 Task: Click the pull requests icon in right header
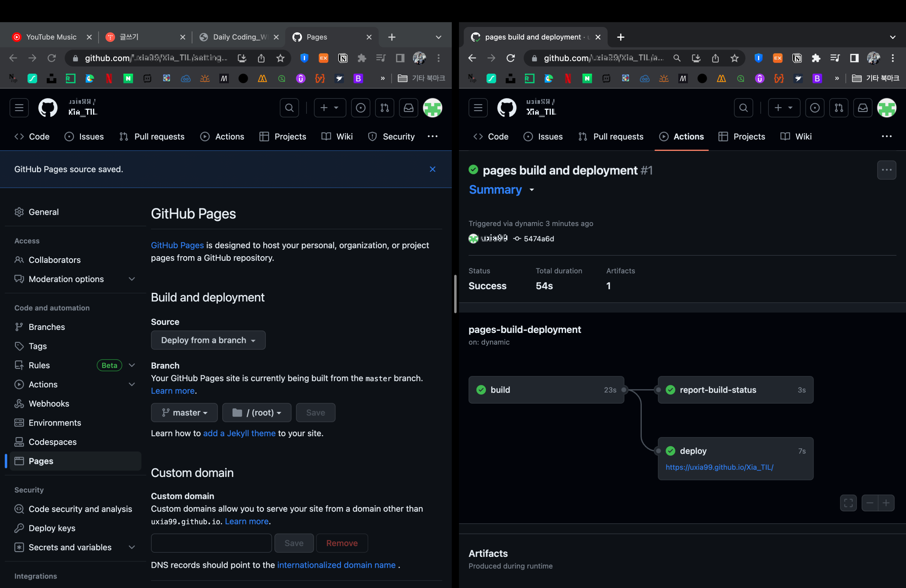(839, 108)
